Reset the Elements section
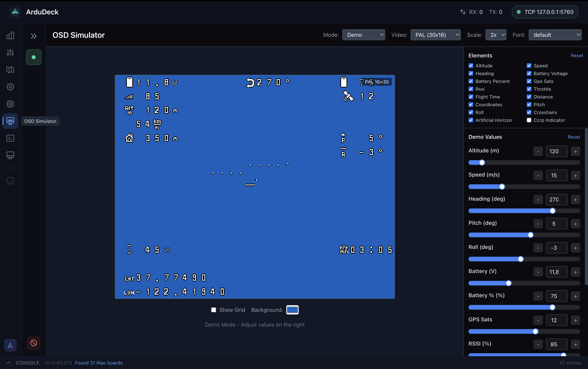 click(x=577, y=56)
